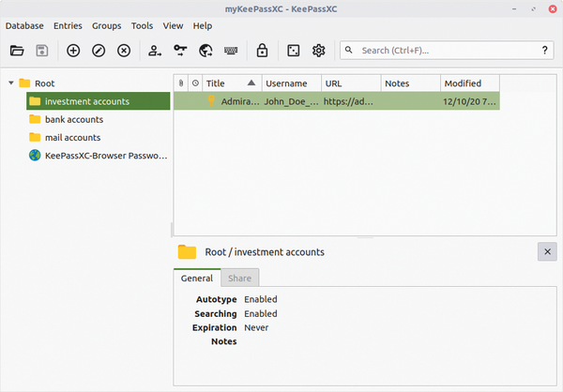Sort entries by Username column
Screen dimensions: 563x392
[x=292, y=83]
